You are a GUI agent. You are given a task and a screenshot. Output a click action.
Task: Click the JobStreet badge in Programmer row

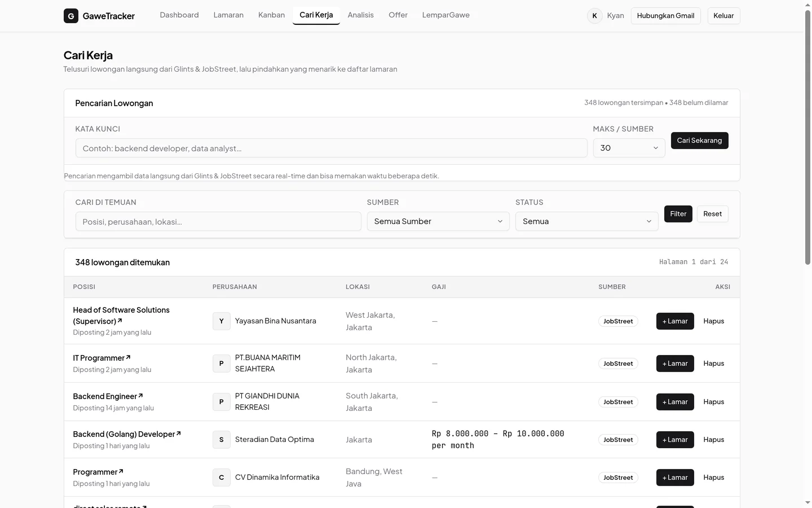point(618,478)
